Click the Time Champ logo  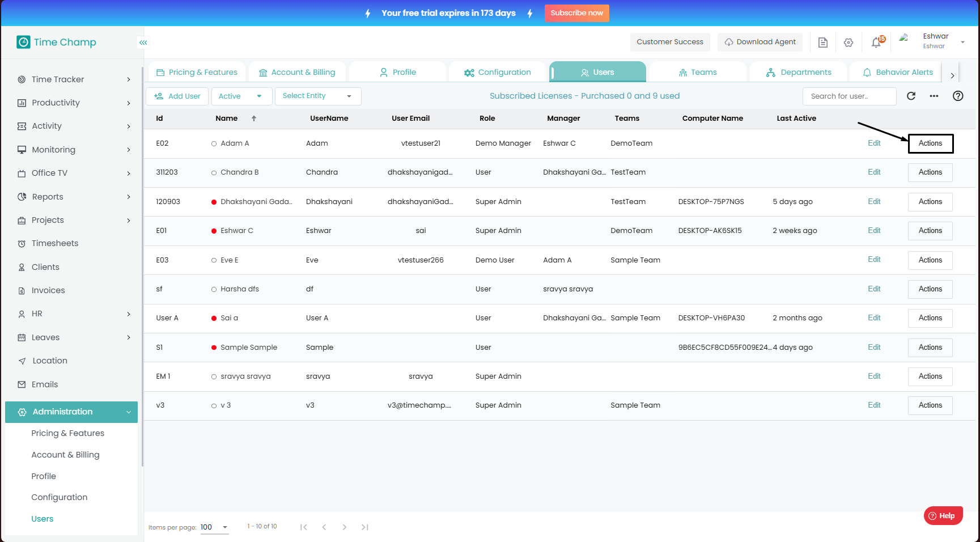click(57, 42)
